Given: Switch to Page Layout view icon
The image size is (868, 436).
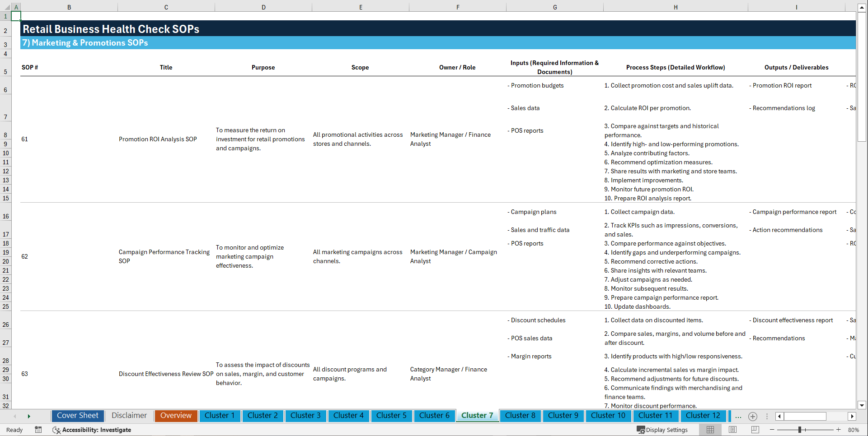Looking at the screenshot, I should [732, 430].
